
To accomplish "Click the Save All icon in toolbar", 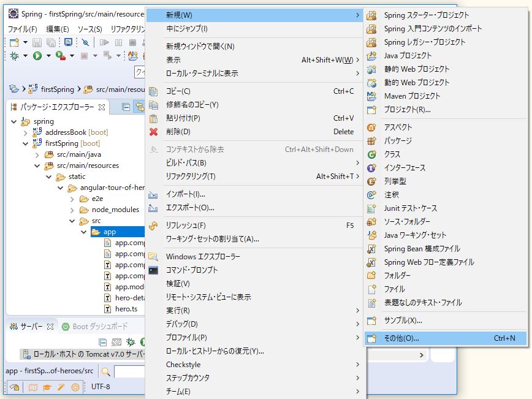I will [51, 42].
